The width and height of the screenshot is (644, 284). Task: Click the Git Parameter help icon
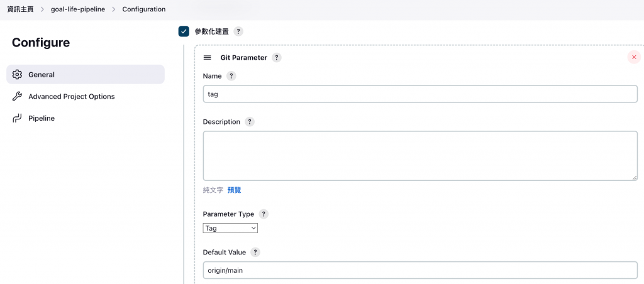277,58
